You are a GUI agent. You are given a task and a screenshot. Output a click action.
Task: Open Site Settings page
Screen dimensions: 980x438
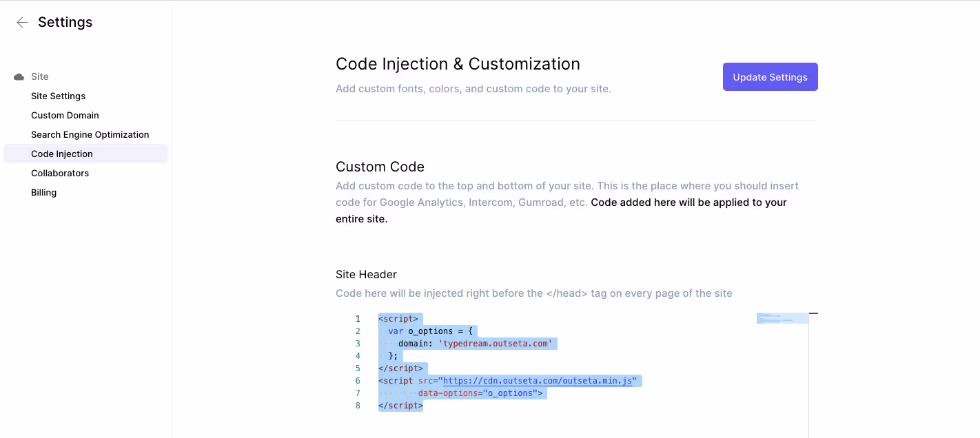(59, 96)
